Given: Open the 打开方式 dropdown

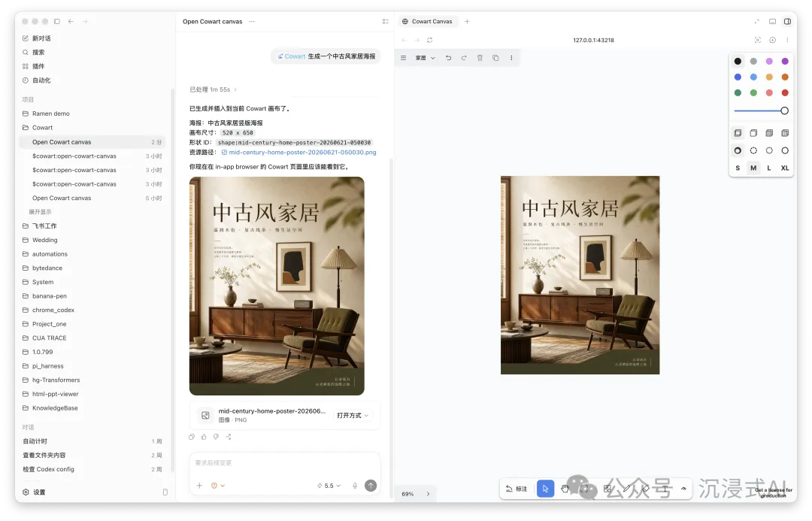Looking at the screenshot, I should pos(353,415).
